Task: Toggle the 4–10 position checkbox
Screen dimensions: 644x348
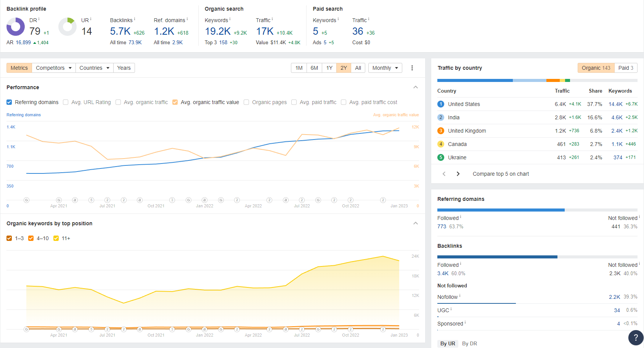Action: (x=31, y=238)
